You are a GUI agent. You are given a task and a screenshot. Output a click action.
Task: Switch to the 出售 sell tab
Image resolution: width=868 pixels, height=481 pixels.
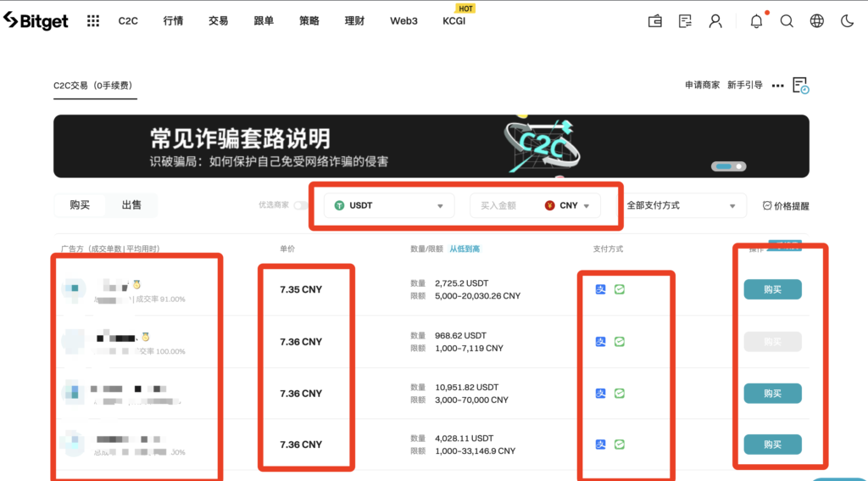pyautogui.click(x=131, y=205)
